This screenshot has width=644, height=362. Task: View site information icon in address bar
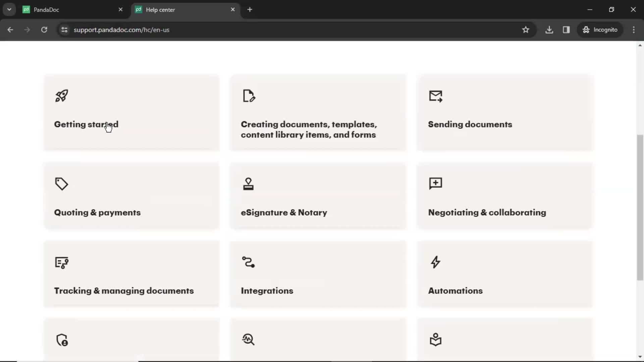64,30
